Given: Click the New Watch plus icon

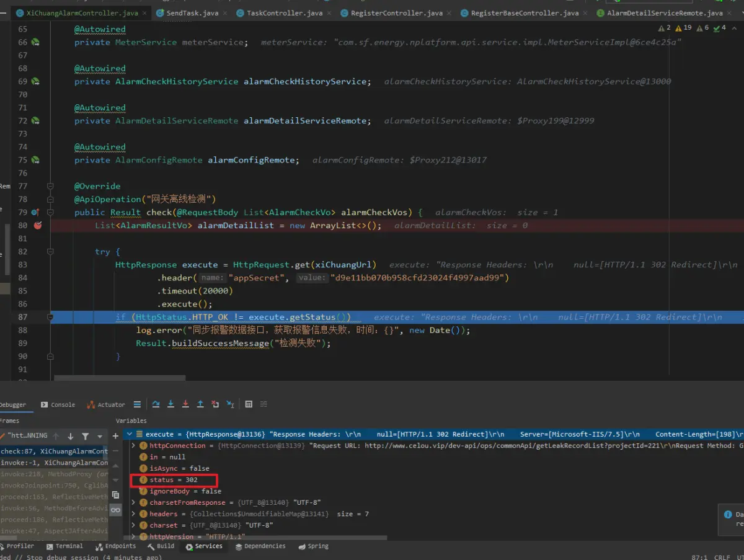Looking at the screenshot, I should pos(115,436).
